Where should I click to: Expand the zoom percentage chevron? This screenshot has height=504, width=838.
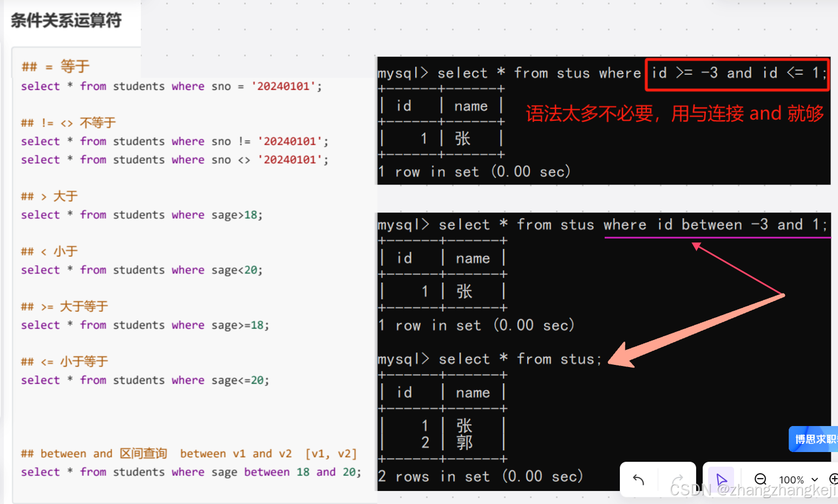coord(814,481)
